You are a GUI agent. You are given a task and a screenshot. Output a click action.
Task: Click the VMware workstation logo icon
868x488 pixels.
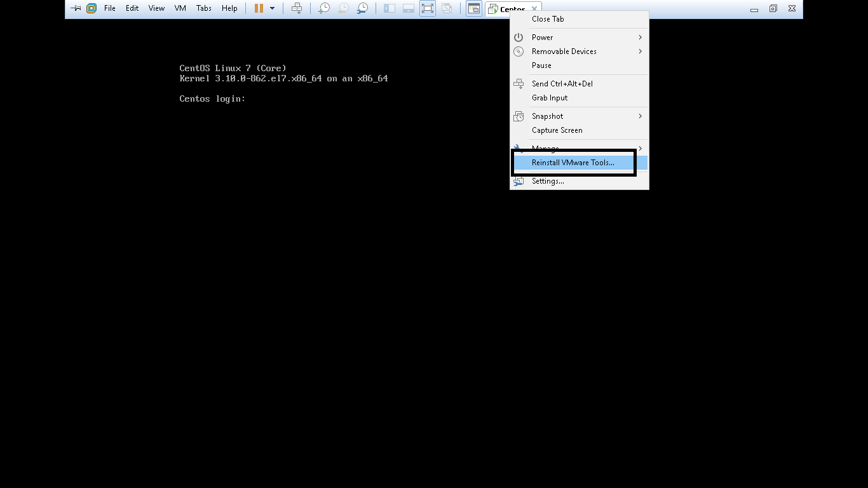tap(92, 8)
